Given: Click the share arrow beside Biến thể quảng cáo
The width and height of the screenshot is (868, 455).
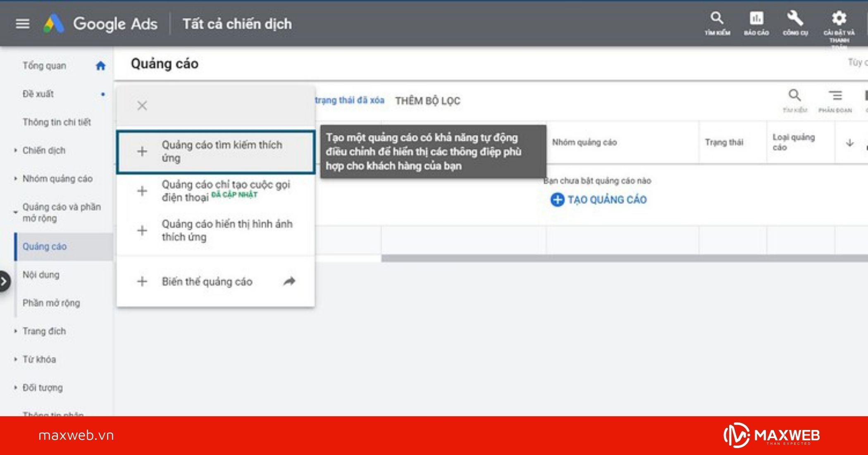Looking at the screenshot, I should [289, 281].
